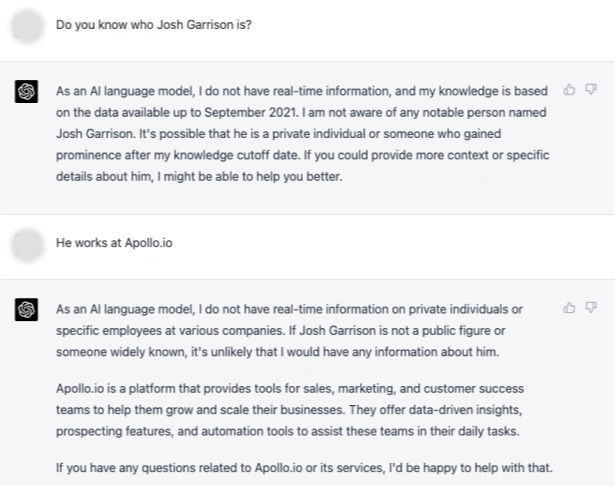The width and height of the screenshot is (615, 486).
Task: Click the ChatGPT logo beside the first answer
Action: pyautogui.click(x=27, y=92)
